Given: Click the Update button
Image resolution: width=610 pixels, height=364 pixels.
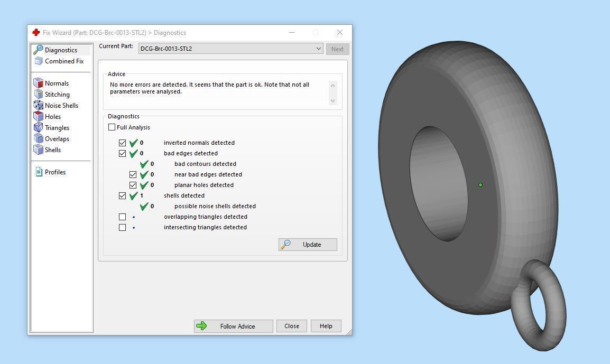Looking at the screenshot, I should (x=308, y=244).
